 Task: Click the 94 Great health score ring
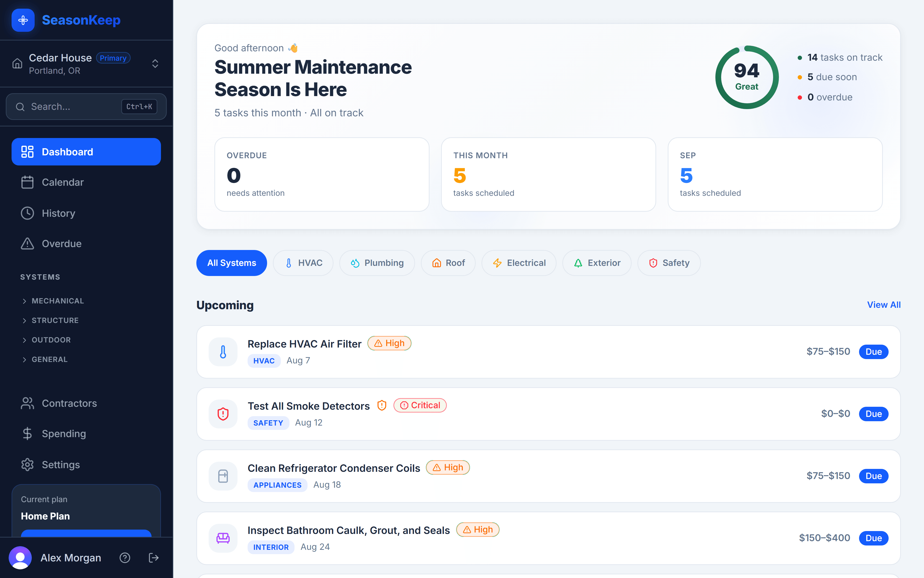click(x=747, y=77)
